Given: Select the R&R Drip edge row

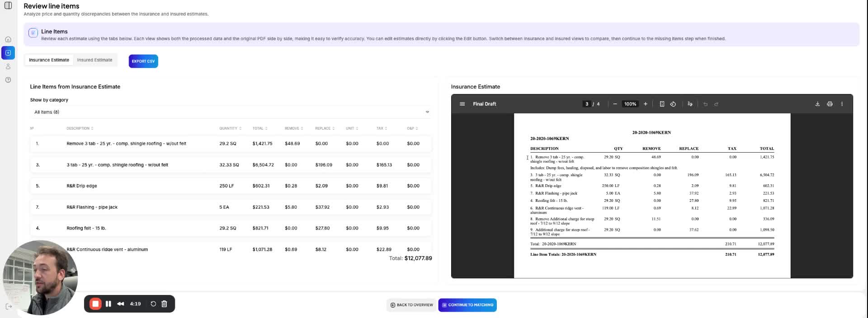Looking at the screenshot, I should click(x=231, y=186).
